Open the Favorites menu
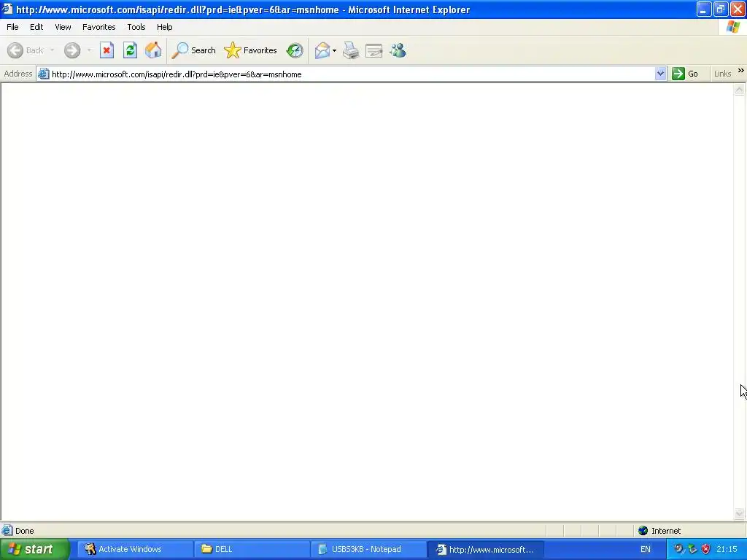 coord(99,27)
